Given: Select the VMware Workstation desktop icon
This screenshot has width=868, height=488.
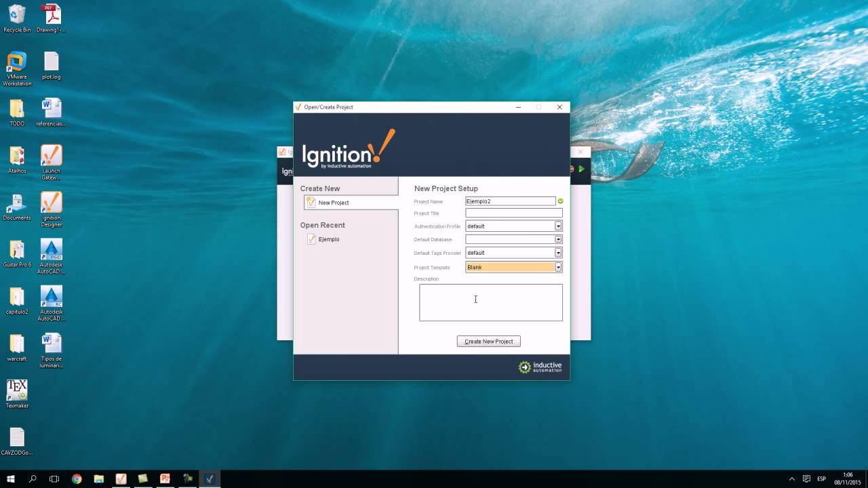Looking at the screenshot, I should pyautogui.click(x=17, y=68).
